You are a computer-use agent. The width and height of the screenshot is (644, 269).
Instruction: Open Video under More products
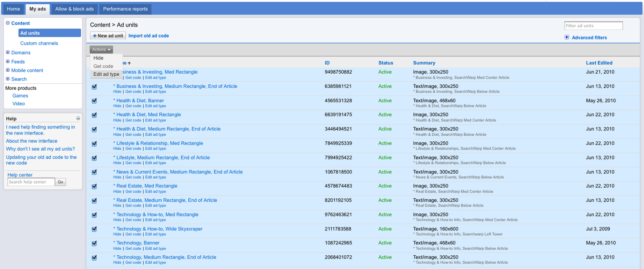tap(19, 104)
